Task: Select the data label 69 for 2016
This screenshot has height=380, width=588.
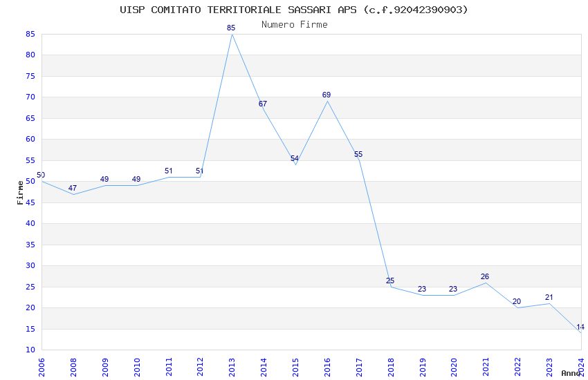Action: pos(327,95)
